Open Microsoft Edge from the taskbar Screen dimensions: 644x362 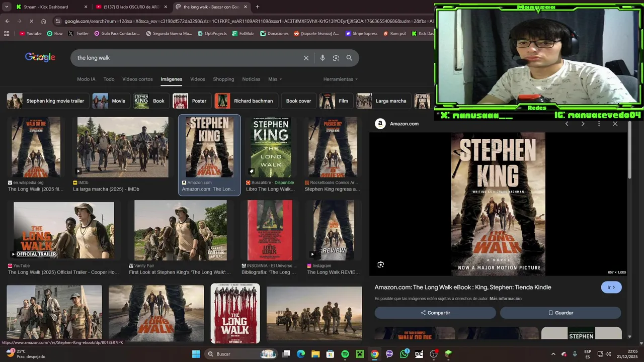pyautogui.click(x=301, y=354)
